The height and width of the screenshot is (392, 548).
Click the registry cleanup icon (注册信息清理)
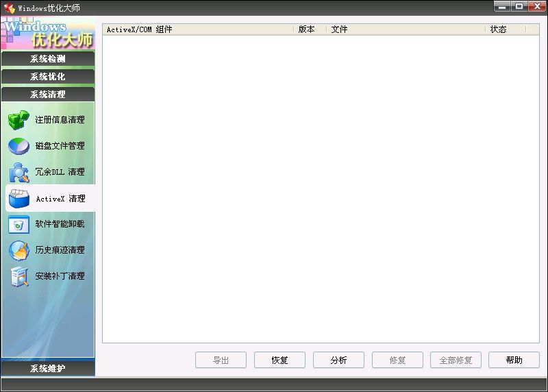pos(18,120)
